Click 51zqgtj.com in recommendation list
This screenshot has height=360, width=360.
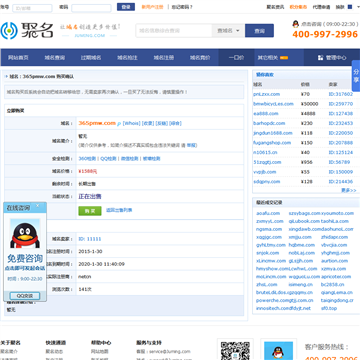click(267, 162)
